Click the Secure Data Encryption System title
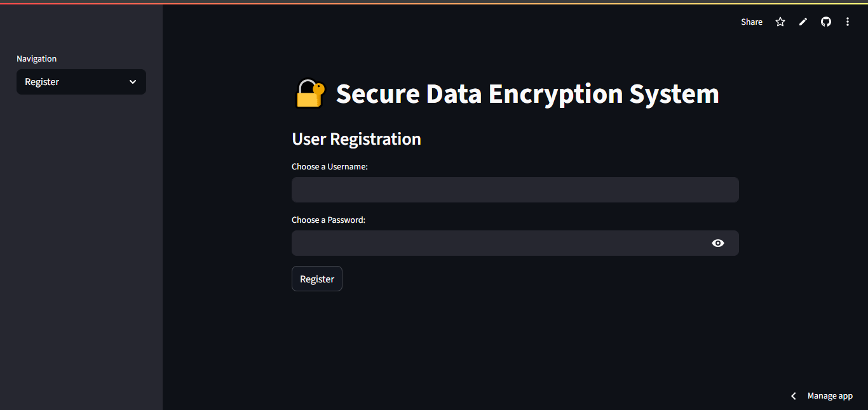868x410 pixels. [527, 94]
